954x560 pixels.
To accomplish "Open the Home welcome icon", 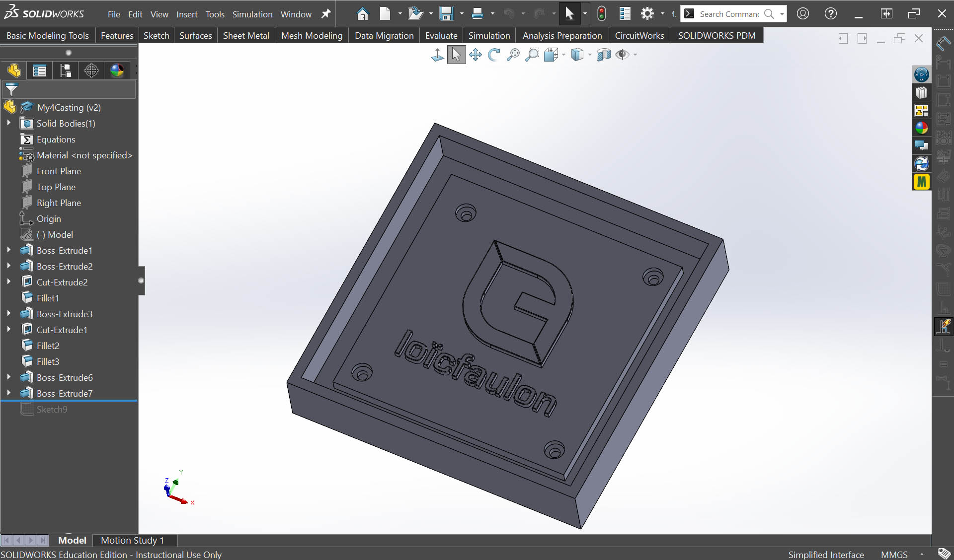I will coord(363,14).
